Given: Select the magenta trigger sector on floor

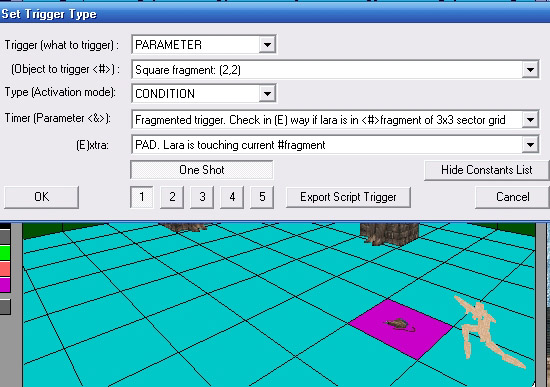Looking at the screenshot, I should coord(400,328).
